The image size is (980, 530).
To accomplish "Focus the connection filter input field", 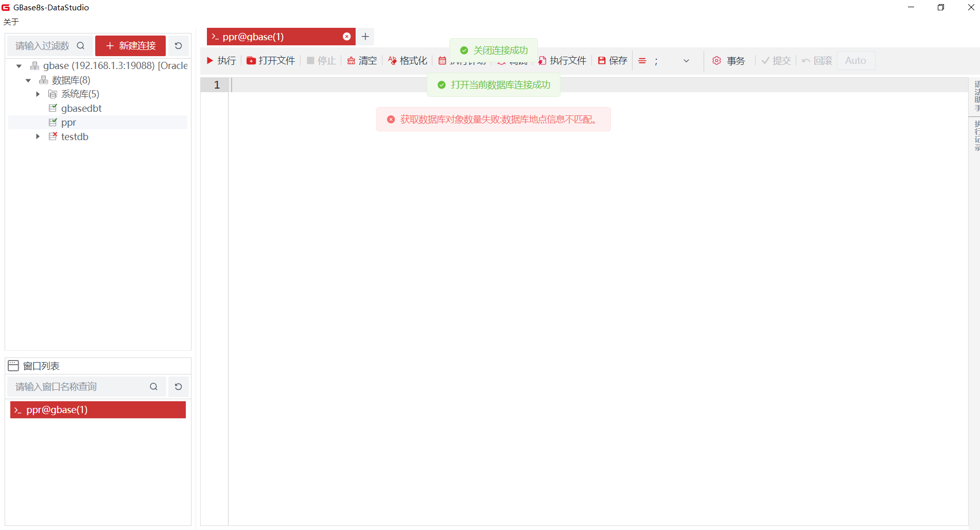I will [42, 46].
